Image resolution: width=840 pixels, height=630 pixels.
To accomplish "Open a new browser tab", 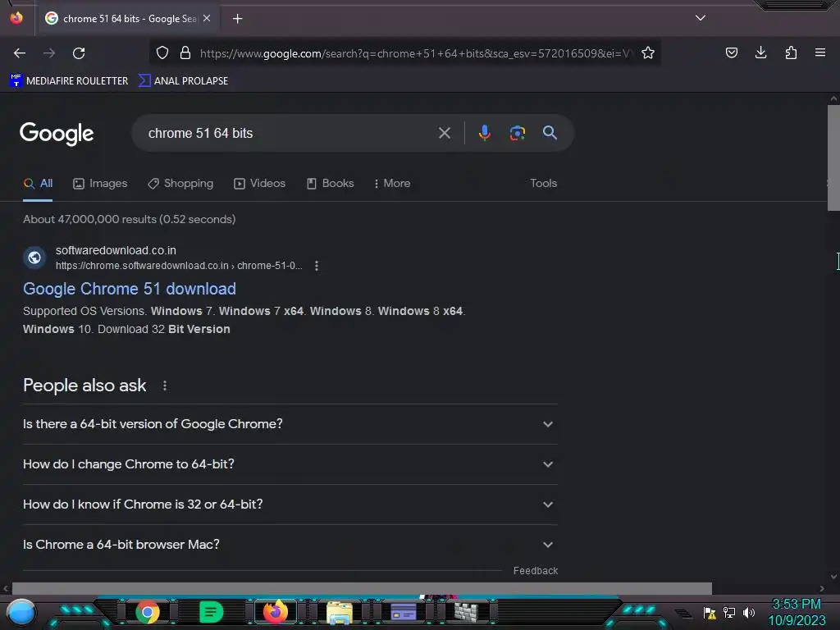I will coord(237,19).
